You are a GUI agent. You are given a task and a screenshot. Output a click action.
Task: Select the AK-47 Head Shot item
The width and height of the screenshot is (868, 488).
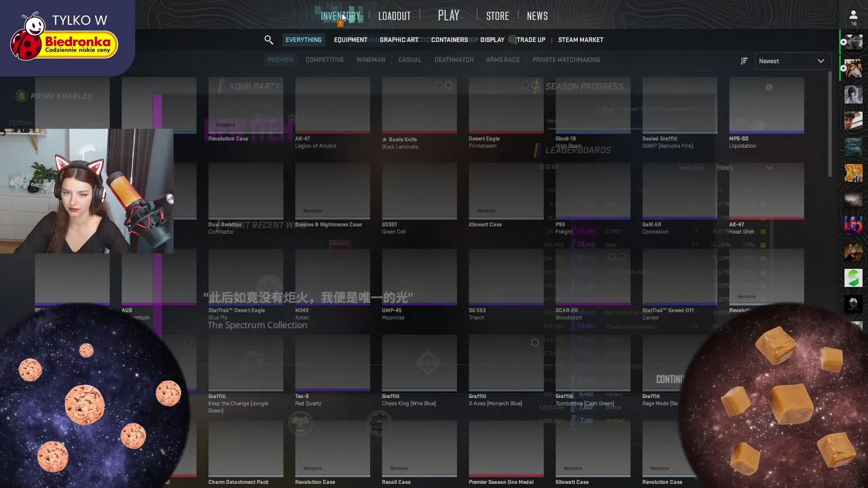(766, 200)
